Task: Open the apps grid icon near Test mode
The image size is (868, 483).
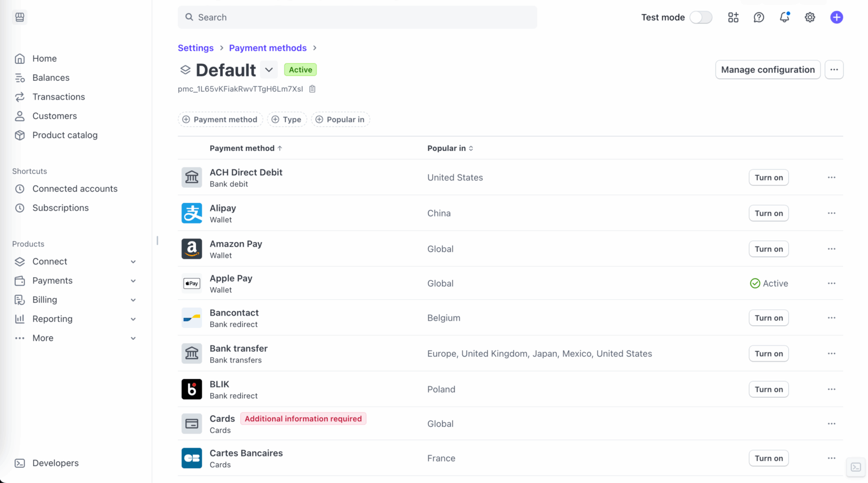Action: tap(733, 18)
